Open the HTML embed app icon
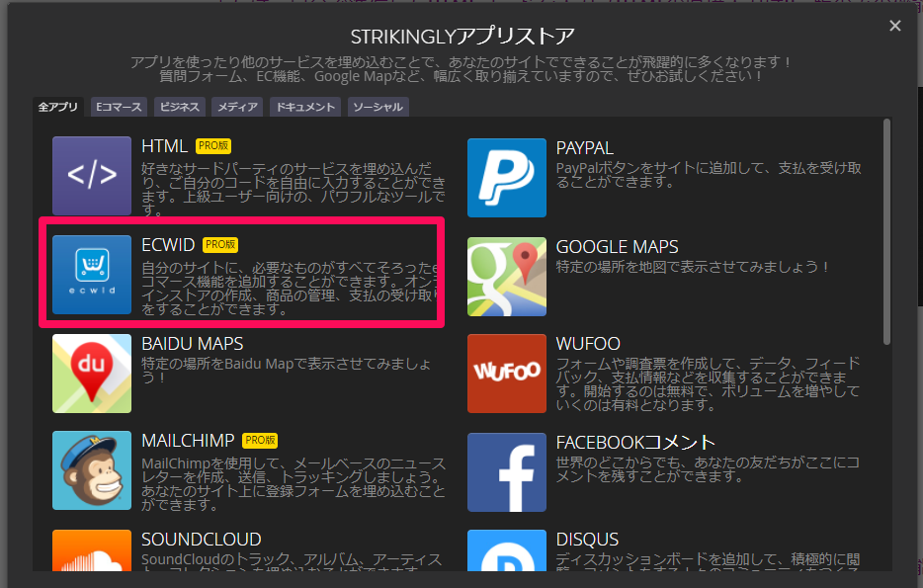Image resolution: width=923 pixels, height=588 pixels. click(92, 176)
